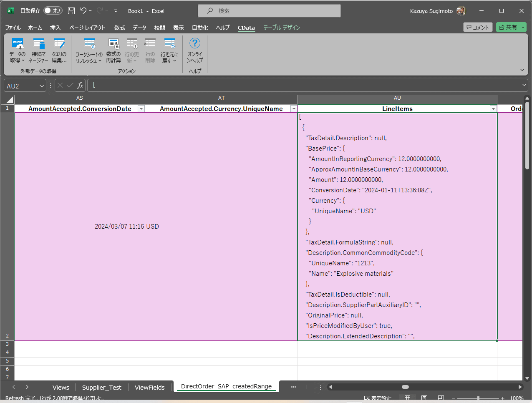Viewport: 532px width, 403px height.
Task: Select column header AS
Action: click(x=80, y=98)
